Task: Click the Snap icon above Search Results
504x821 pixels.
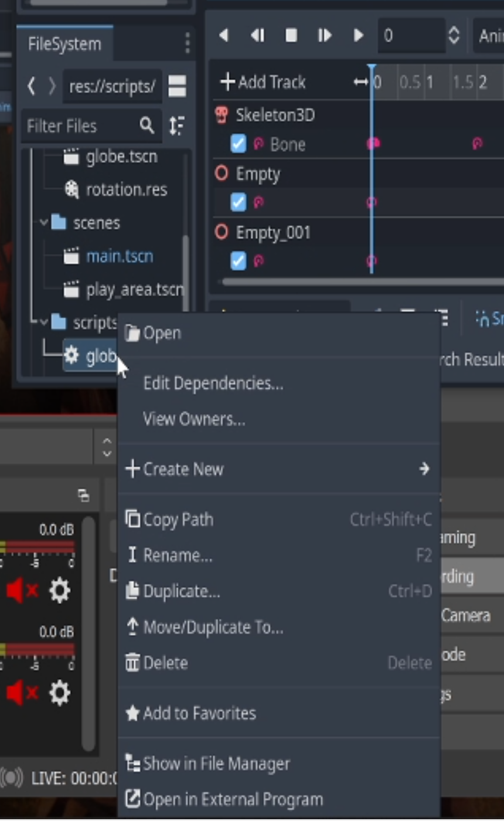Action: (483, 318)
